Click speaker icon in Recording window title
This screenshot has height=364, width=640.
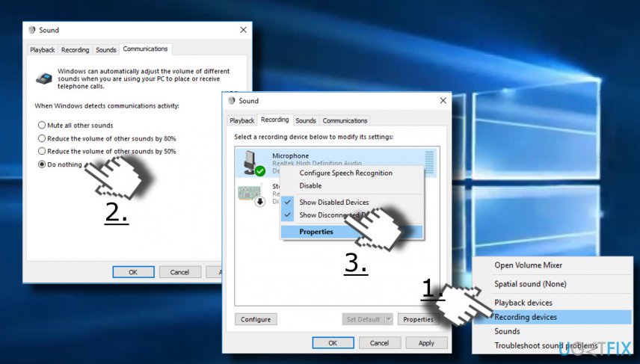(232, 100)
